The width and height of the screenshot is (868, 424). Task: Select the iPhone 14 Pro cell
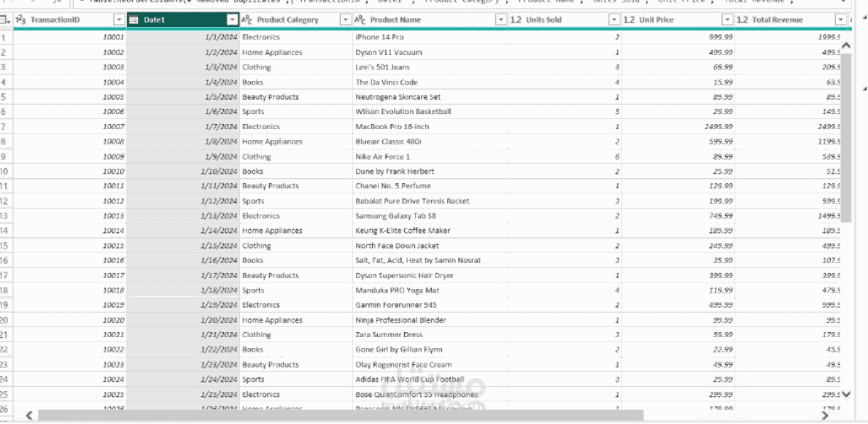click(x=430, y=38)
